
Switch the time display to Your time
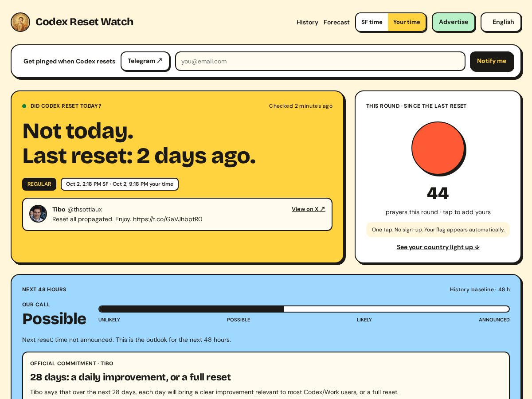pos(407,22)
